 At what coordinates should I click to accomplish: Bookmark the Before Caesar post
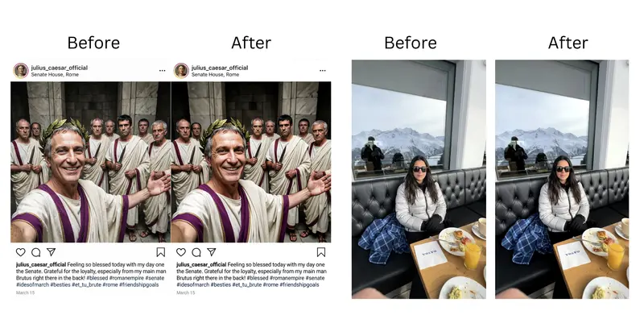tap(160, 252)
